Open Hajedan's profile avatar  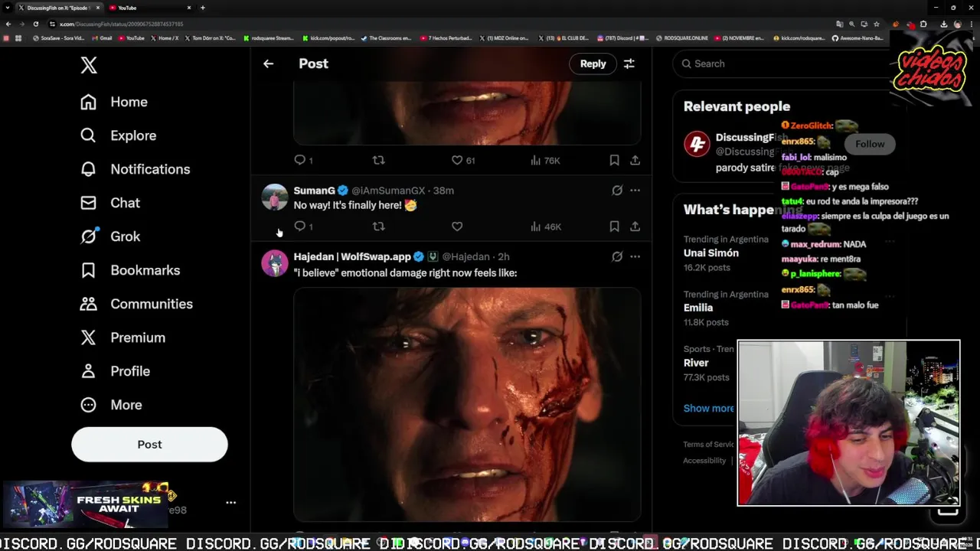click(274, 263)
